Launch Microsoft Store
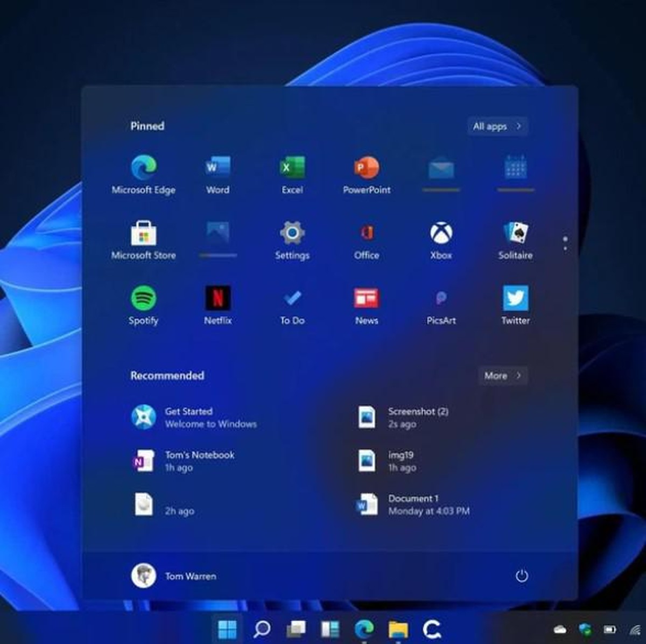Screen dimensions: 646x644 [144, 240]
